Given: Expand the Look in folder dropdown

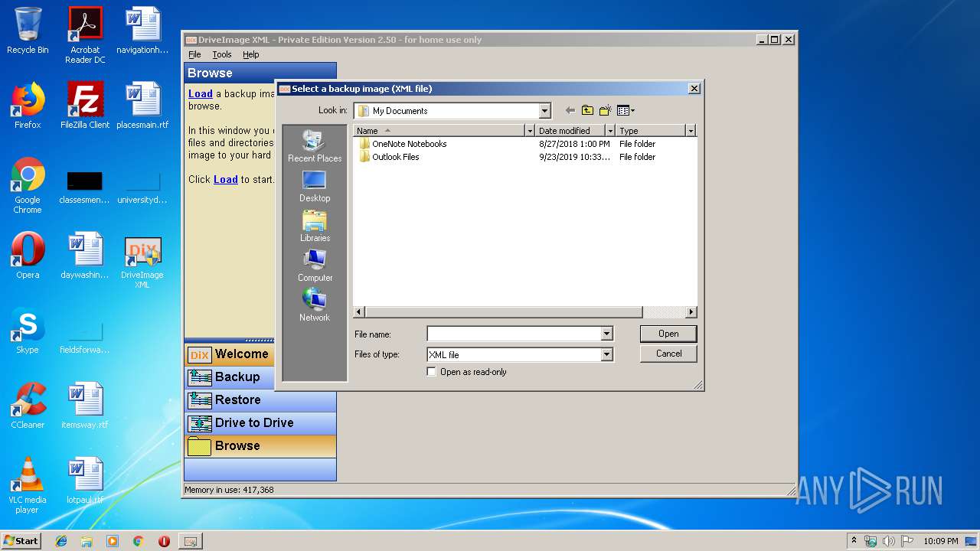Looking at the screenshot, I should pos(544,111).
